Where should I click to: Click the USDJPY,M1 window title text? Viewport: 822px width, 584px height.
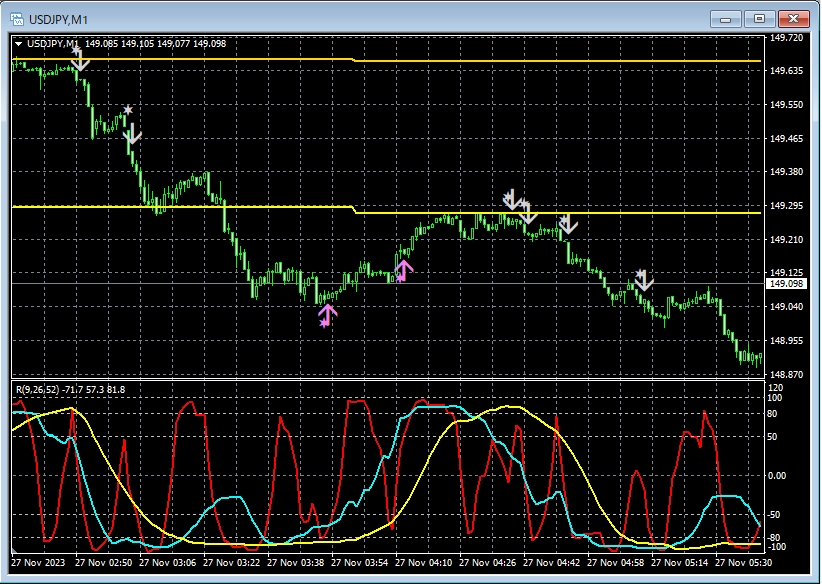coord(59,19)
